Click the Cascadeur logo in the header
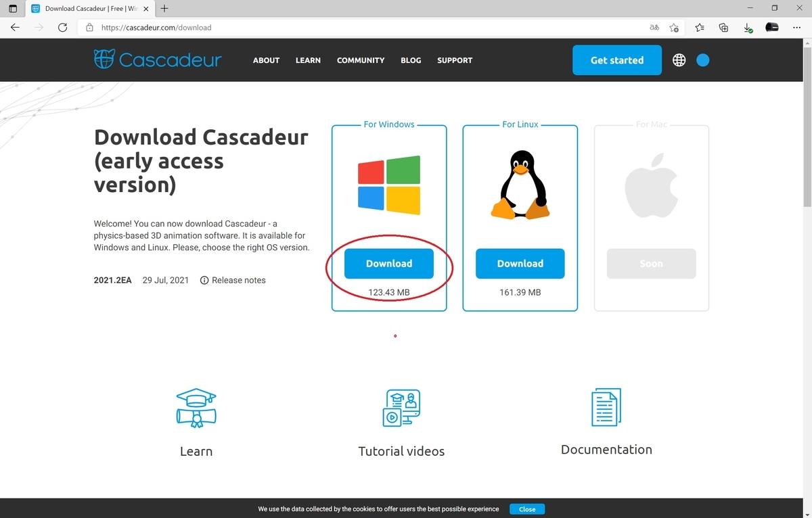 coord(158,60)
